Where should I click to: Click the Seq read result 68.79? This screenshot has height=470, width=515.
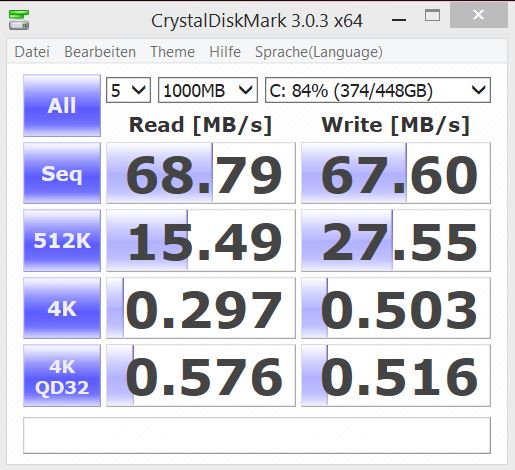point(201,173)
